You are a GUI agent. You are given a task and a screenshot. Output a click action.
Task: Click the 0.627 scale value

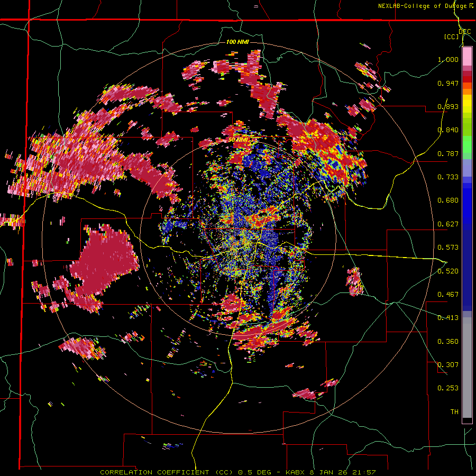tap(448, 224)
